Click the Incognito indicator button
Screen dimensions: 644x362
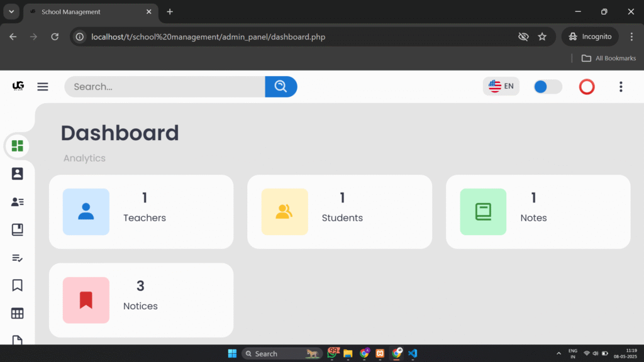coord(590,37)
